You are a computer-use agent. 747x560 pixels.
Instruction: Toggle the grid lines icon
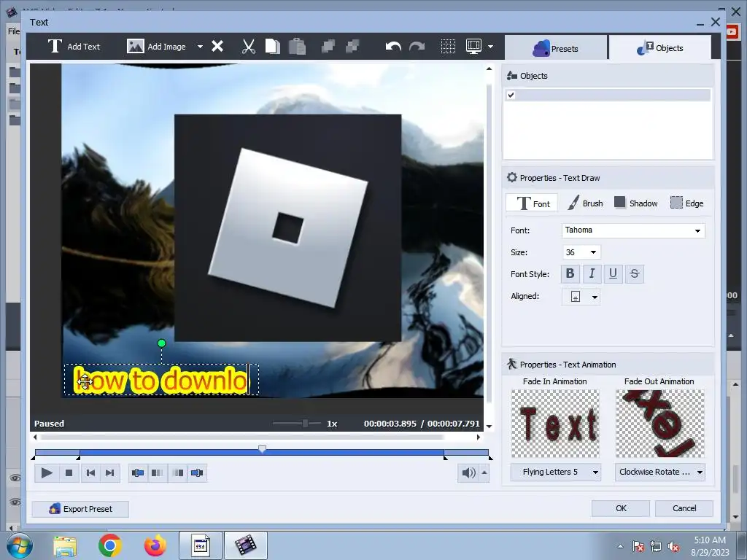pyautogui.click(x=449, y=46)
